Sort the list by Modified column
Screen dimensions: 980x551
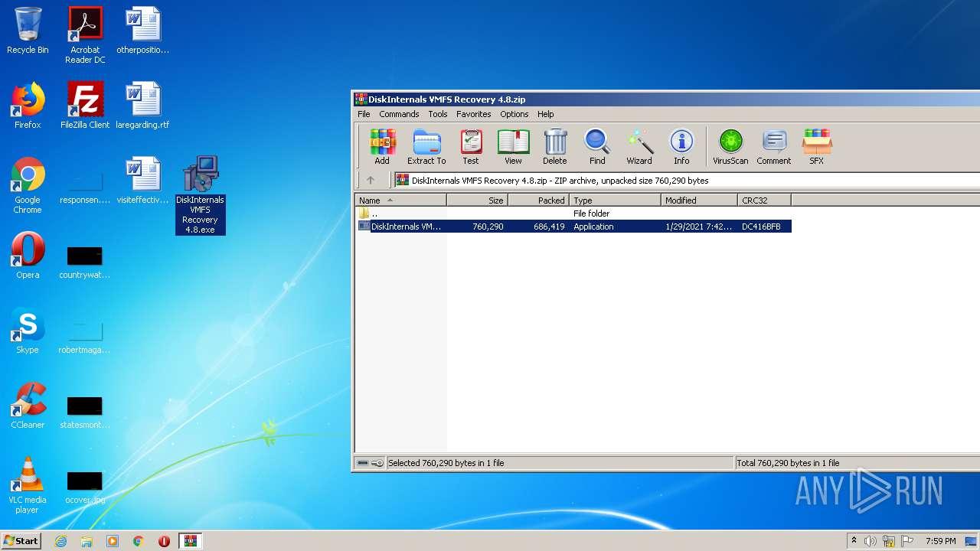pyautogui.click(x=699, y=201)
